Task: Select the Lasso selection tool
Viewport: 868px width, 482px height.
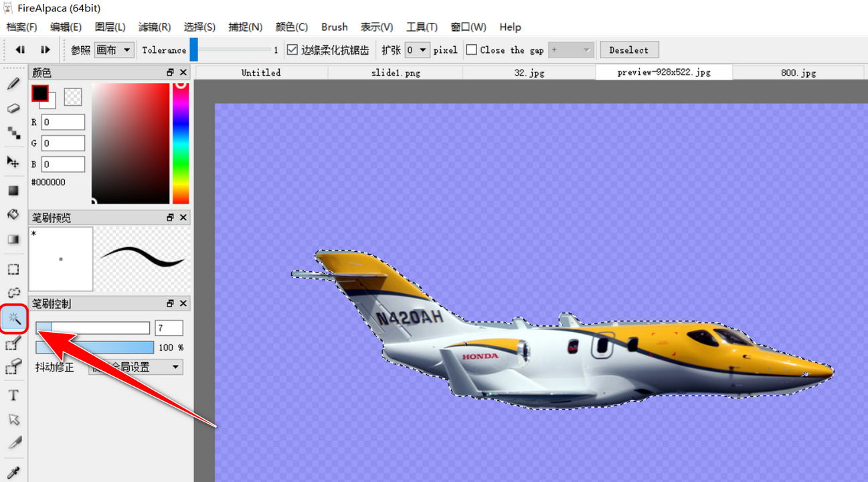Action: click(x=13, y=293)
